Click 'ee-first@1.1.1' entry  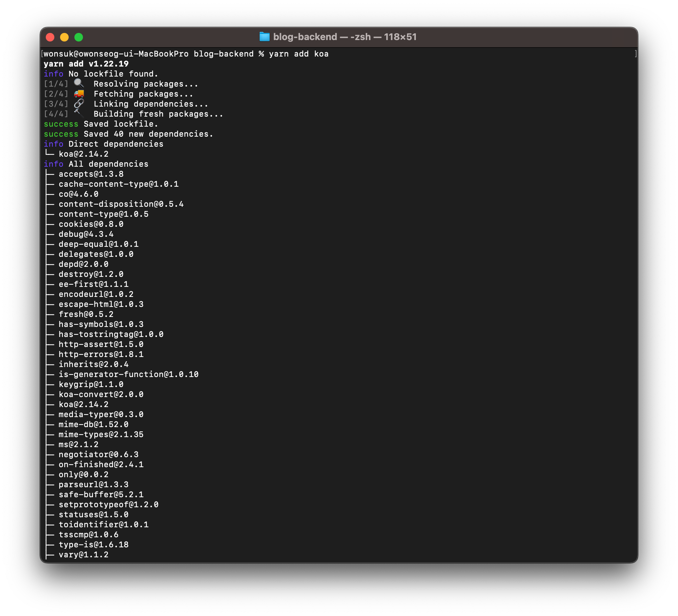pyautogui.click(x=94, y=284)
